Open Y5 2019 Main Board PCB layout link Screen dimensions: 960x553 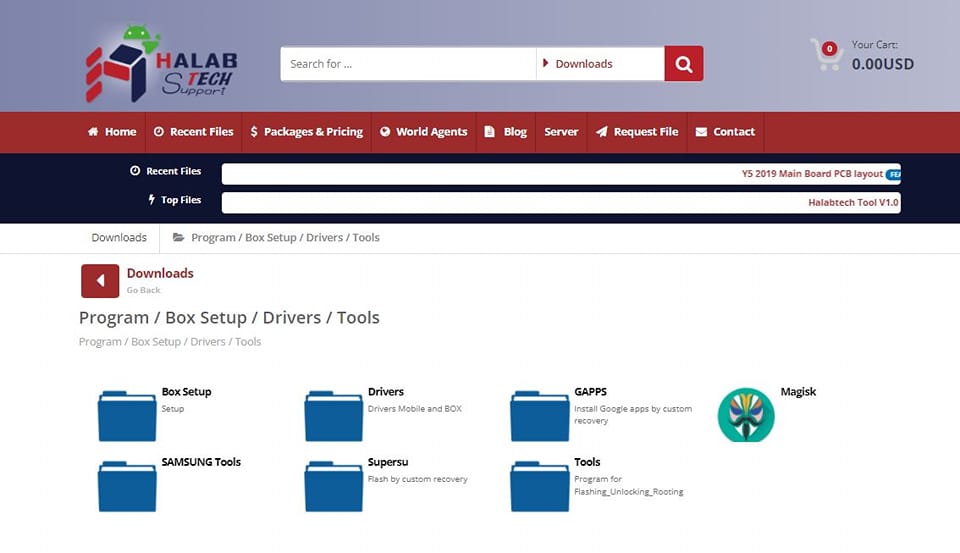pyautogui.click(x=812, y=174)
